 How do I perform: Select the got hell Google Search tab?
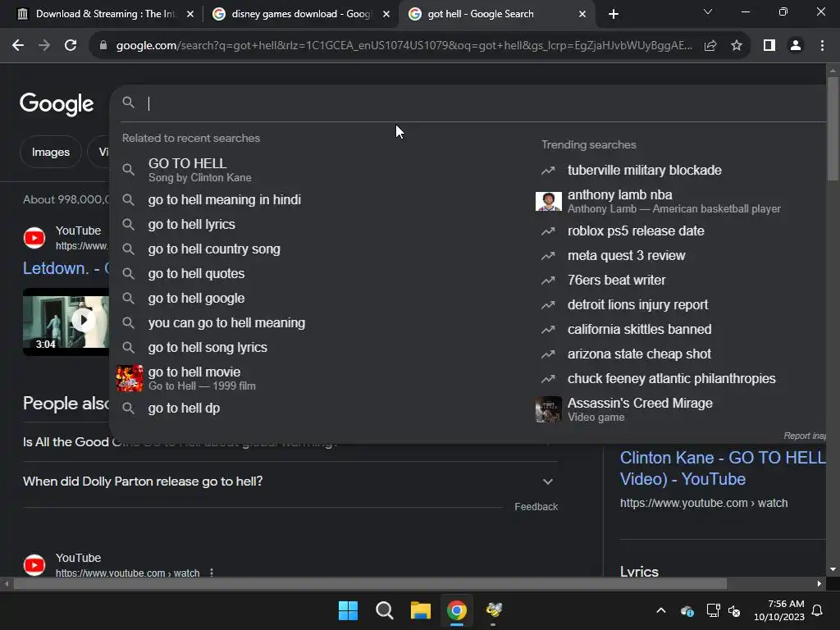point(496,14)
